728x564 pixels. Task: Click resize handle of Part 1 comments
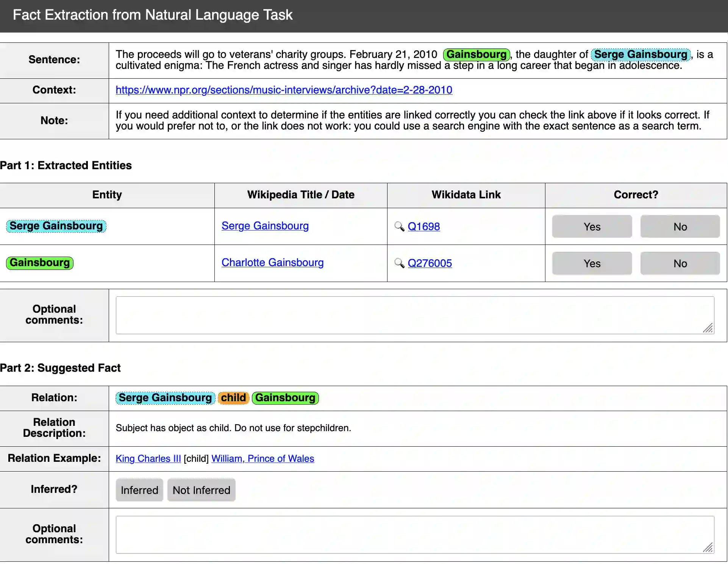(708, 328)
